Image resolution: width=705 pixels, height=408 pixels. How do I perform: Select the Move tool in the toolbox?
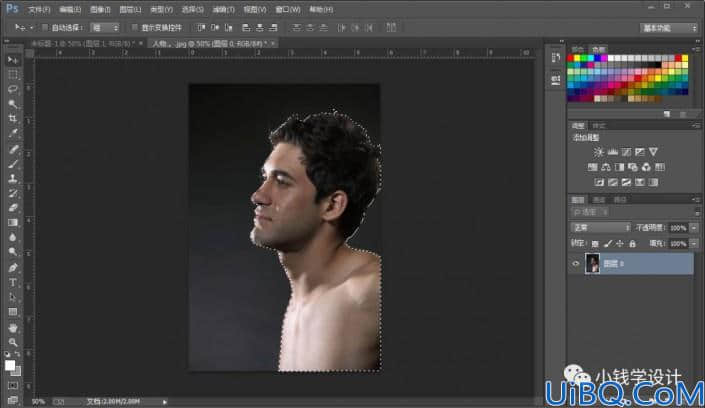(13, 60)
